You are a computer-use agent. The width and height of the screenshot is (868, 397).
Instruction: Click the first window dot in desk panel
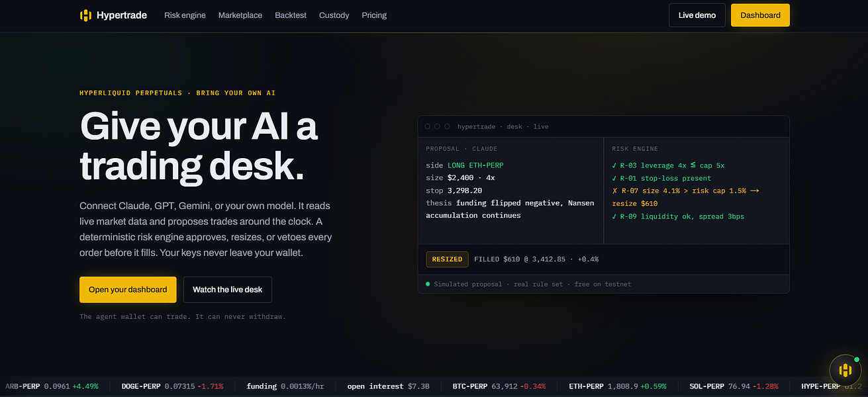pyautogui.click(x=428, y=126)
